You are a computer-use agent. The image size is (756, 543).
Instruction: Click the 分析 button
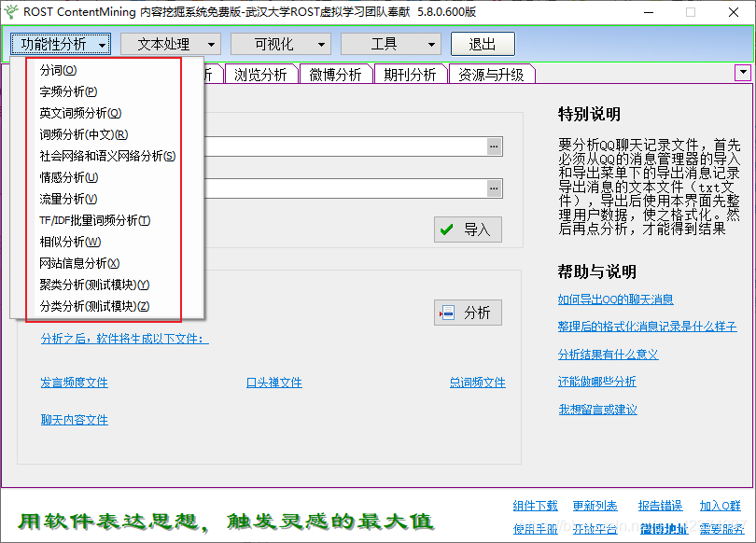tap(468, 313)
